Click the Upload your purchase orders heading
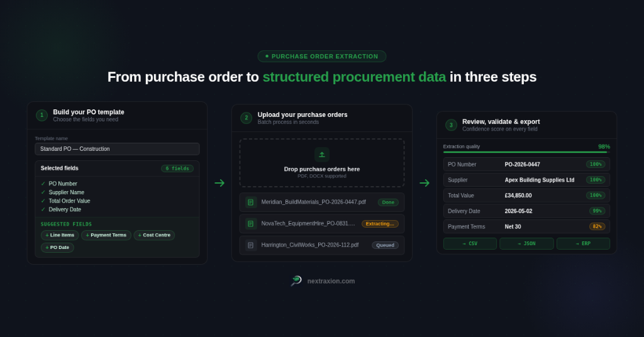 pyautogui.click(x=303, y=115)
